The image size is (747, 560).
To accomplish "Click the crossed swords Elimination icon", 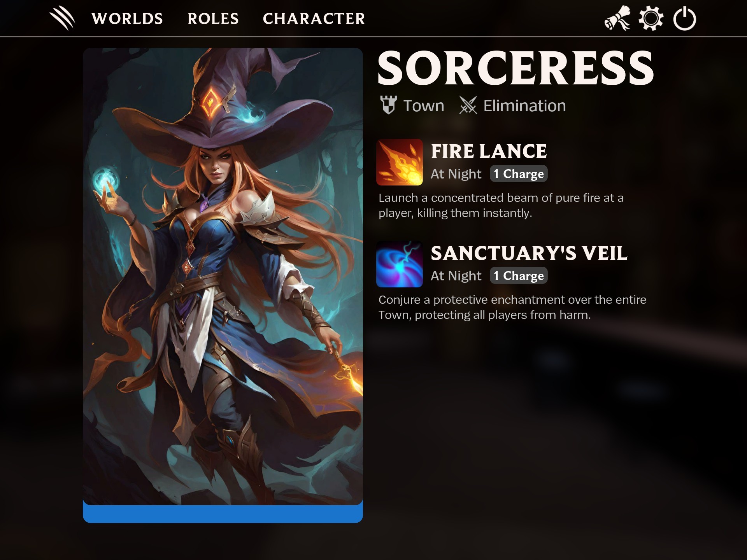I will (468, 105).
